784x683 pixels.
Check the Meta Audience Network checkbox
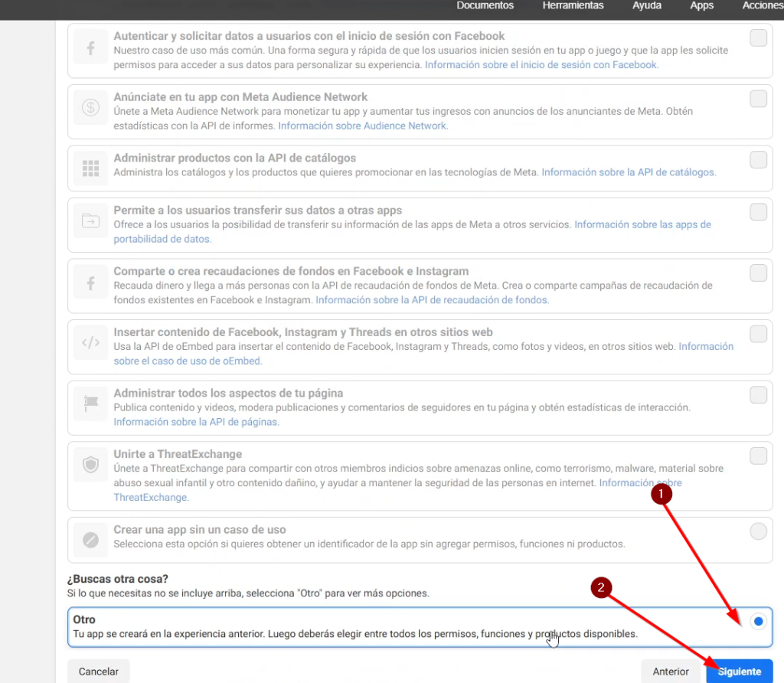click(758, 99)
